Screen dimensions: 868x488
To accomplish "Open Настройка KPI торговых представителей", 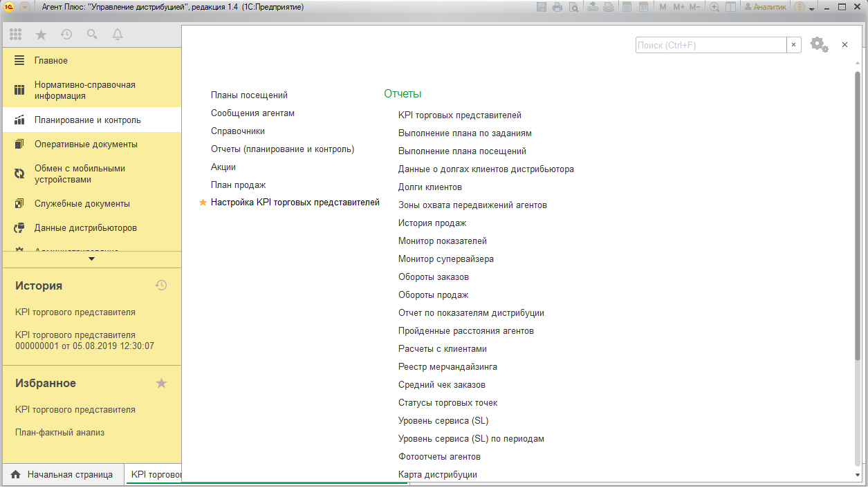I will 295,203.
